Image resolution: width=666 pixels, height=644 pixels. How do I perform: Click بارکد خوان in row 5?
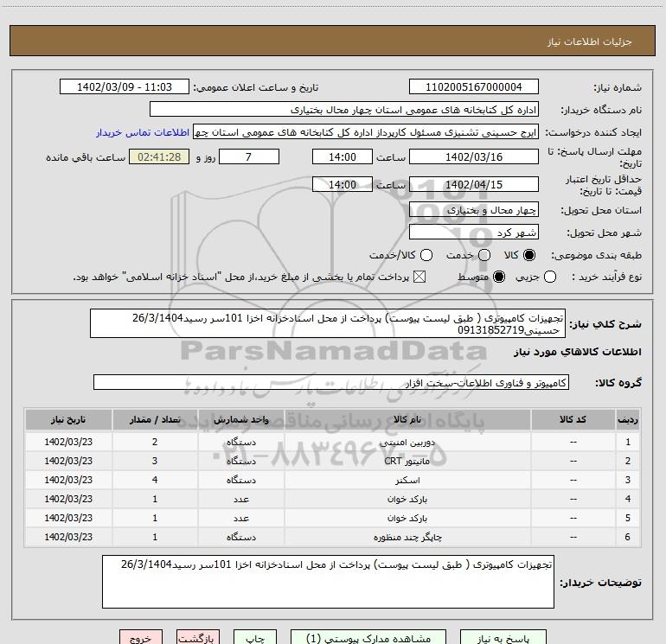(407, 519)
